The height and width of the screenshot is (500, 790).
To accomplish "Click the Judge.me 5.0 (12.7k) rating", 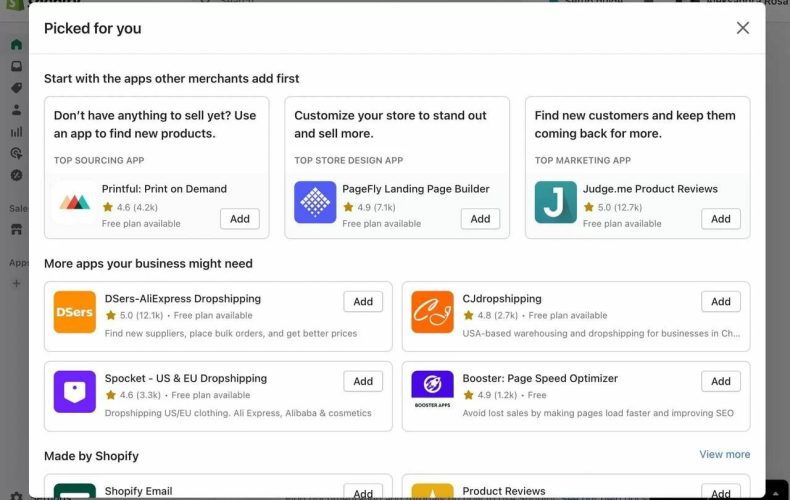I will pyautogui.click(x=613, y=207).
